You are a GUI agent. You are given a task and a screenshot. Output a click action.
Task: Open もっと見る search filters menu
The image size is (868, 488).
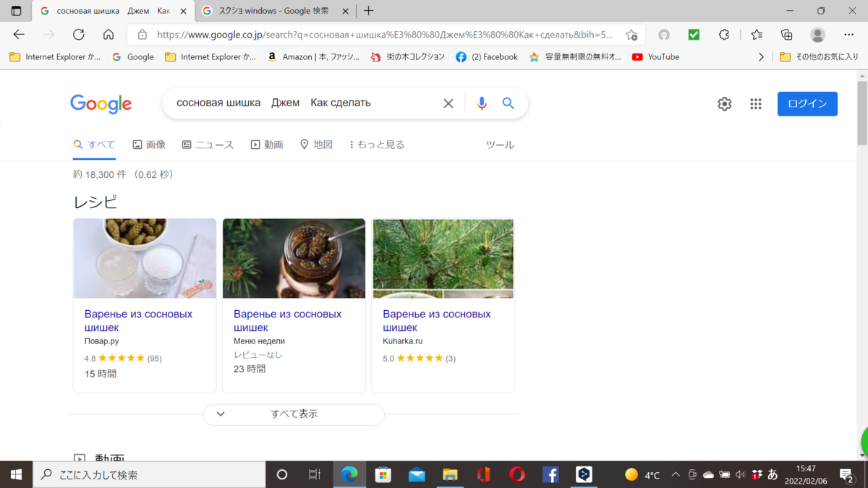tap(376, 145)
